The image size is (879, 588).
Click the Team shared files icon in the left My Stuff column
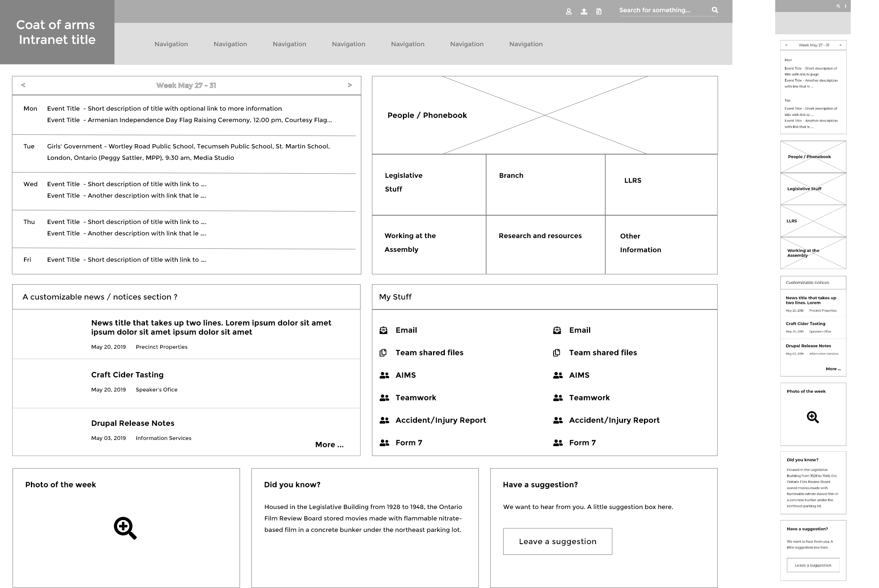point(383,353)
